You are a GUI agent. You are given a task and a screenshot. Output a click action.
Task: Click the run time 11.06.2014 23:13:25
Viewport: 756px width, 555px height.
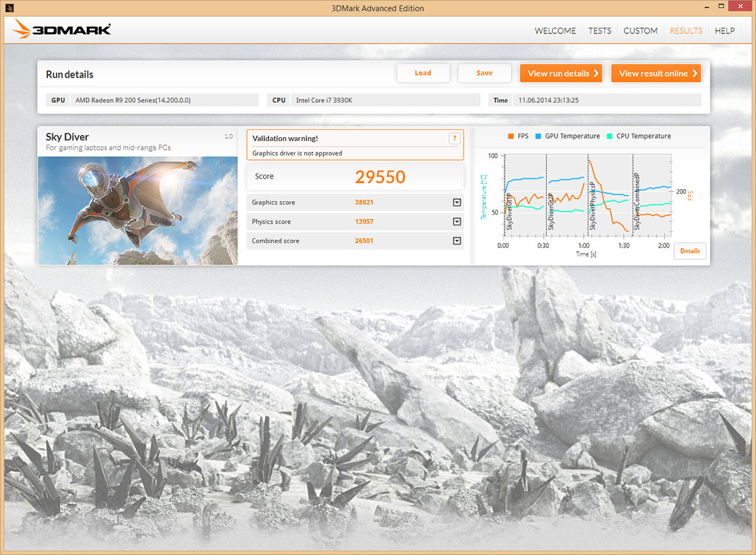coord(548,100)
